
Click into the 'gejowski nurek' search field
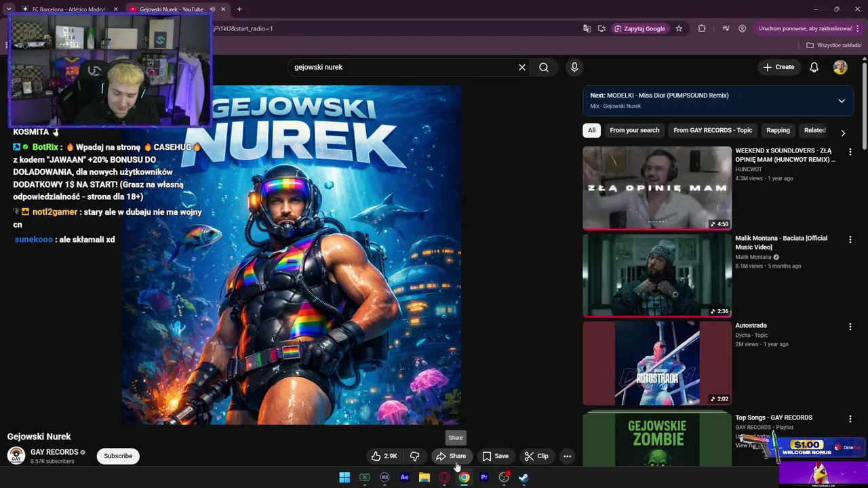(403, 67)
